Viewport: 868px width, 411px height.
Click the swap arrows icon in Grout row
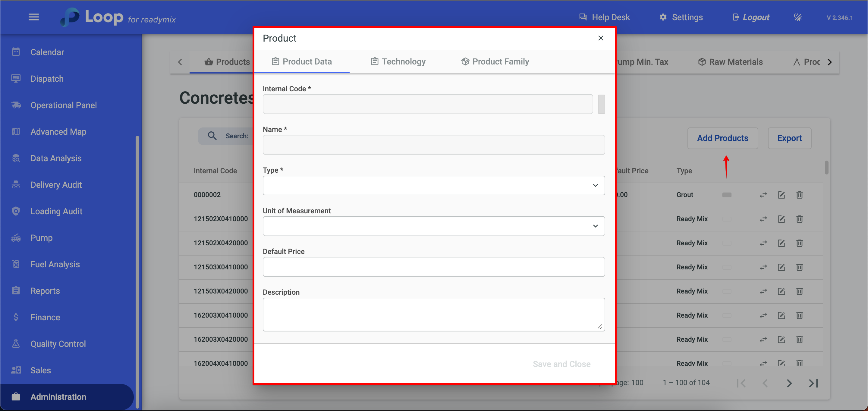pyautogui.click(x=763, y=195)
